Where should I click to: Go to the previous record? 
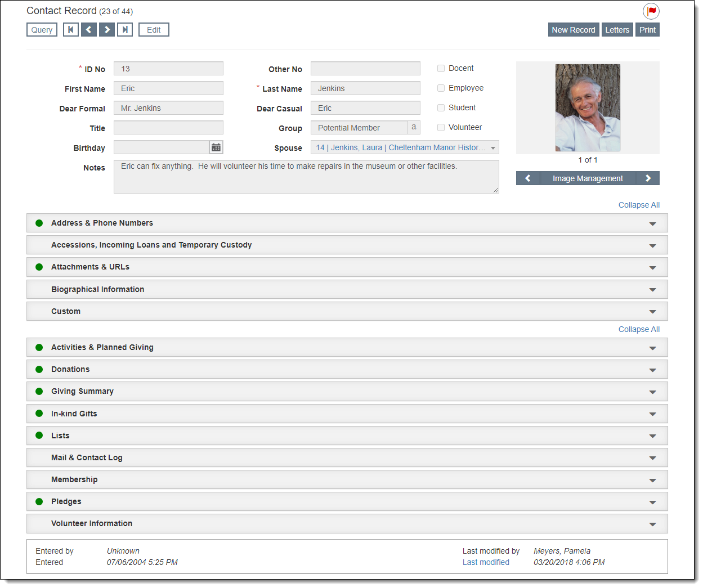click(x=89, y=30)
